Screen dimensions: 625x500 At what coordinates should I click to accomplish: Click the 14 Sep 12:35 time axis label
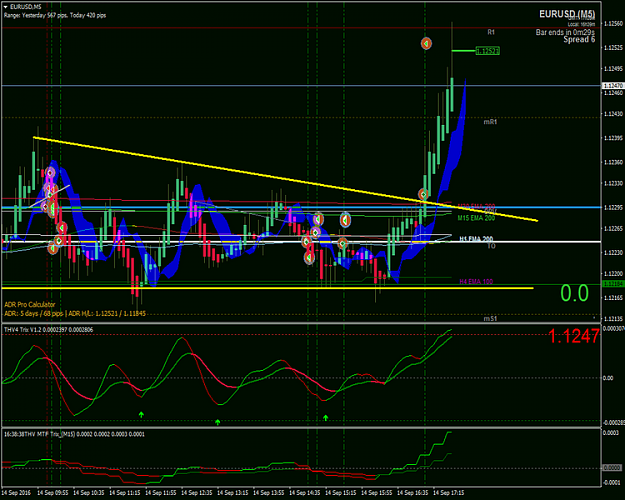pyautogui.click(x=197, y=493)
